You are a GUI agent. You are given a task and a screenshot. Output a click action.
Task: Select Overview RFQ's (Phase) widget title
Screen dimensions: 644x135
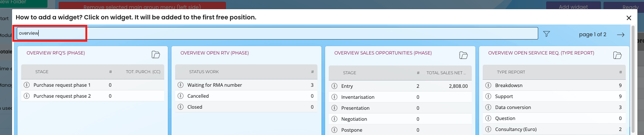(55, 53)
